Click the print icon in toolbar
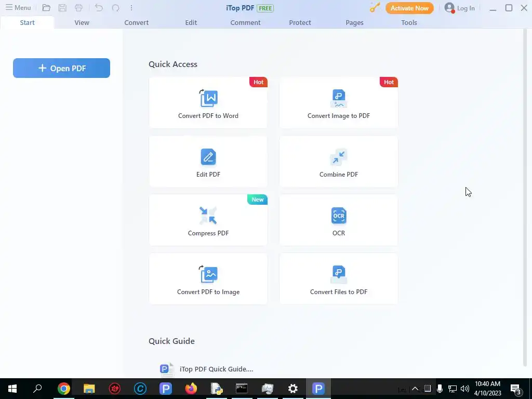Viewport: 532px width, 399px height. pyautogui.click(x=79, y=7)
